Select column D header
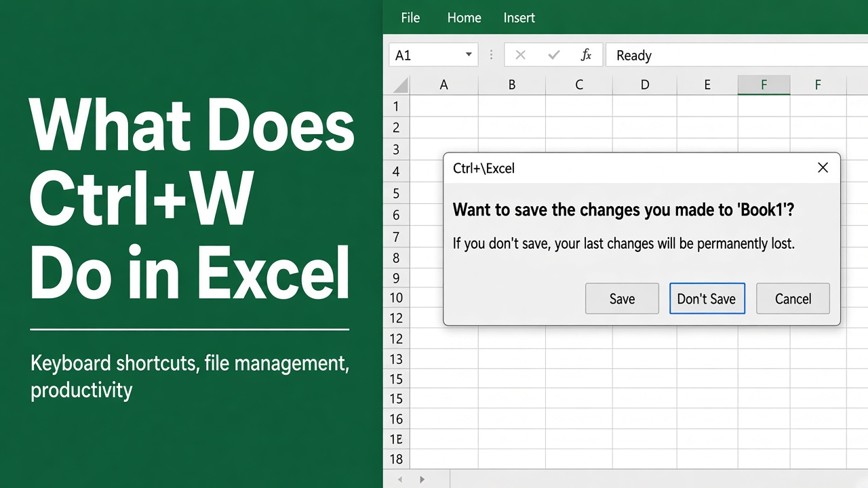Viewport: 868px width, 488px height. [x=645, y=85]
